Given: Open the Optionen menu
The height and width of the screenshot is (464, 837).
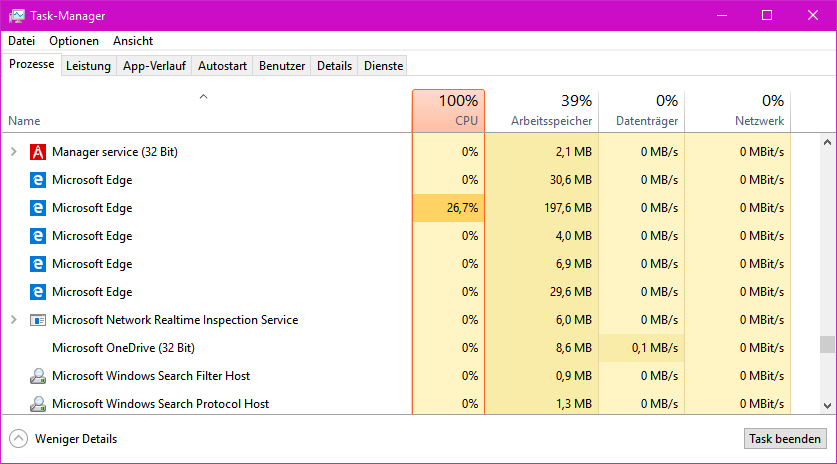Looking at the screenshot, I should pos(74,41).
